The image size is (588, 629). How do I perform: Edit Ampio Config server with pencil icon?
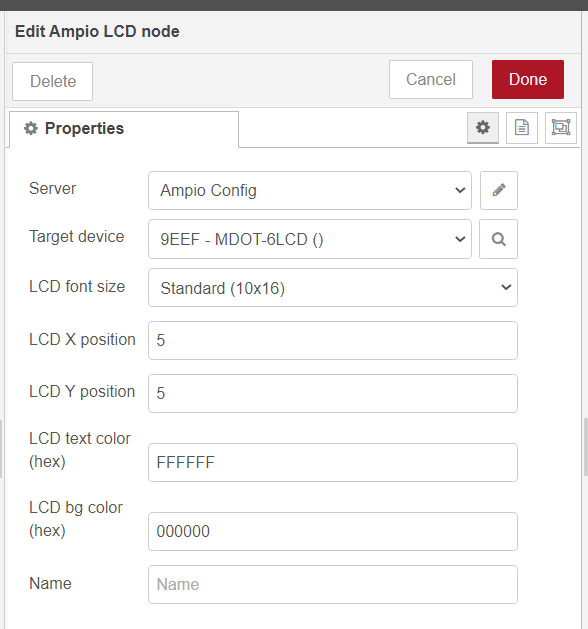click(499, 190)
